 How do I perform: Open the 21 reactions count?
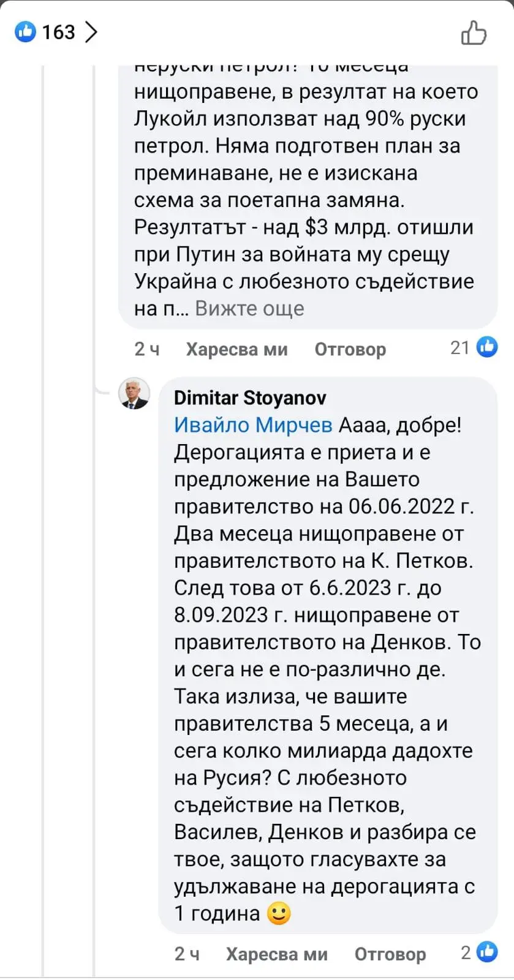[x=459, y=348]
